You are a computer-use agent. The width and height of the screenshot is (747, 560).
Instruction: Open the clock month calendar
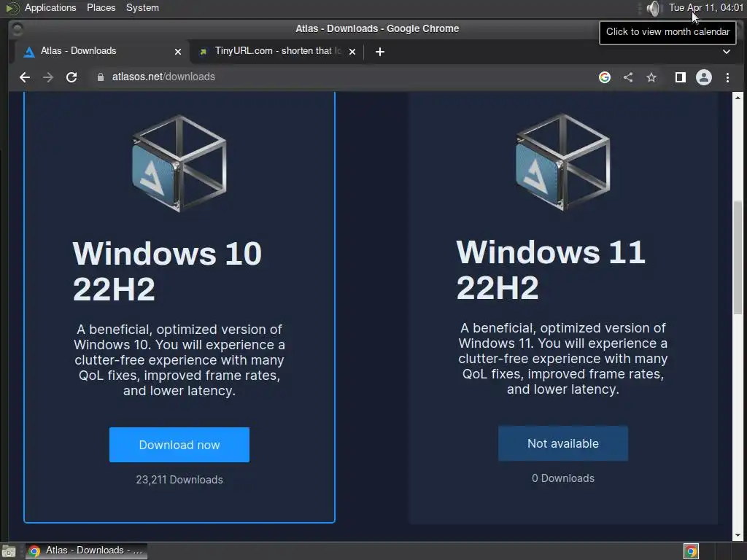pos(705,7)
